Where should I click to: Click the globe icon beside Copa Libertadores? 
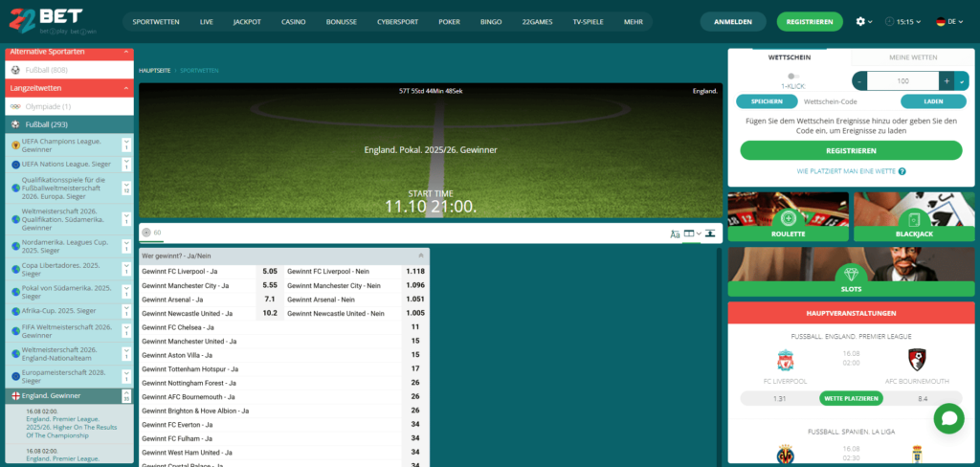coord(15,270)
